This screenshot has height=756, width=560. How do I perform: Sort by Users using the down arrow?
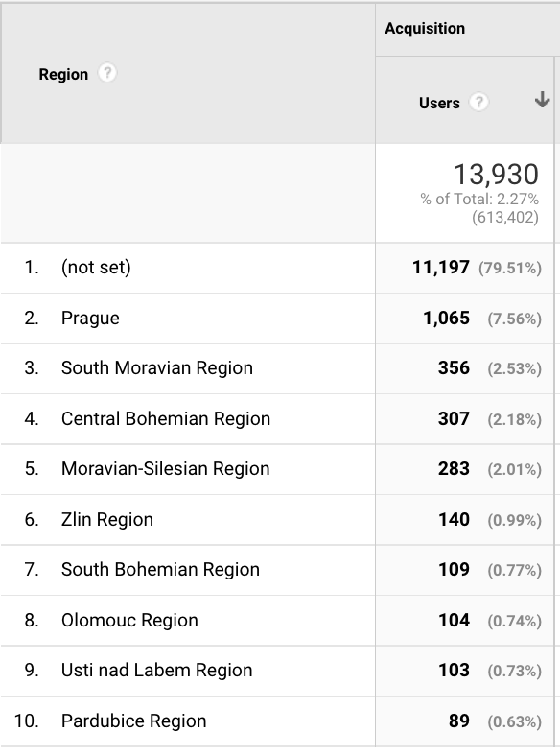tap(542, 100)
